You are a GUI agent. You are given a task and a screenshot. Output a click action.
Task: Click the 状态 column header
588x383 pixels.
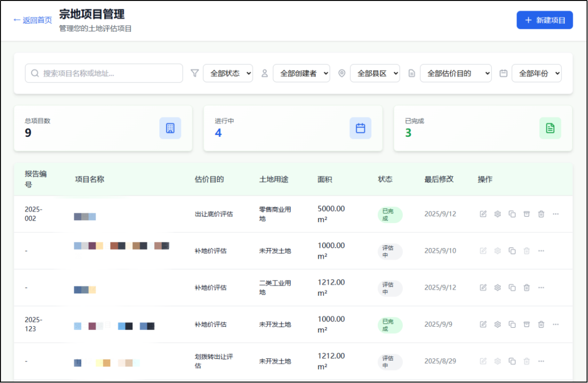click(385, 179)
